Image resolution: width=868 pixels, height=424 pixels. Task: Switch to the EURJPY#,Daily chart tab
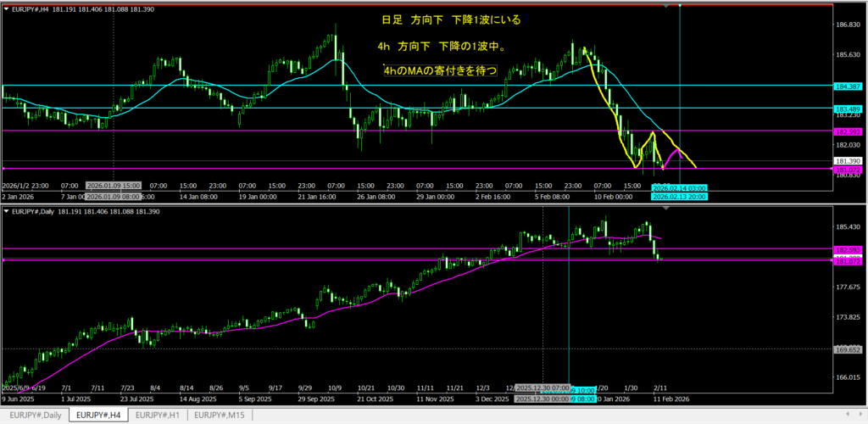(34, 415)
